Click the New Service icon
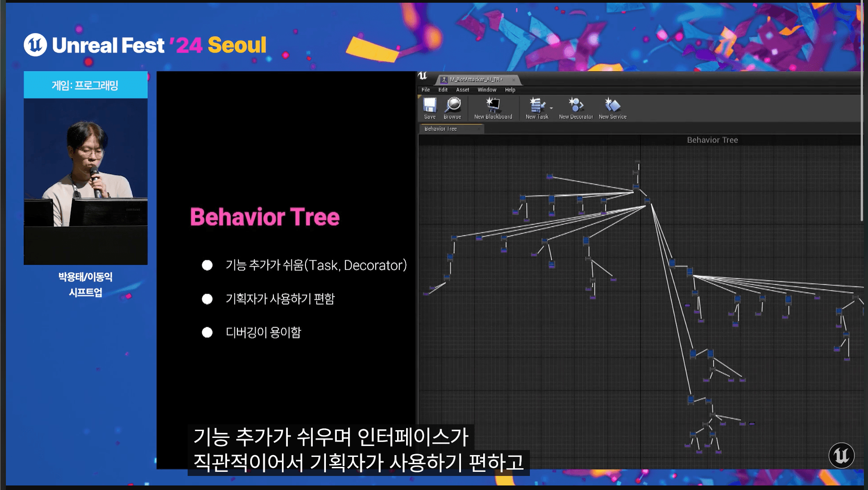The width and height of the screenshot is (868, 490). (612, 106)
